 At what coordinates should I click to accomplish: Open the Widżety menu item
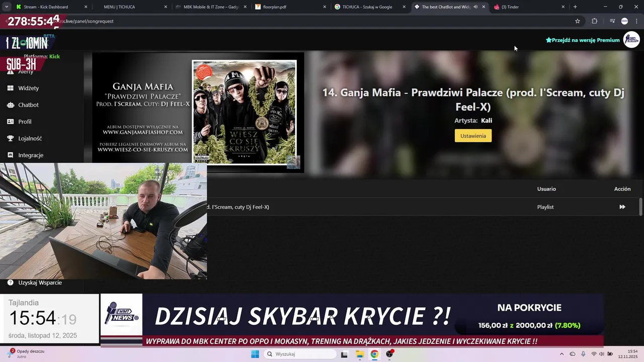tap(29, 88)
